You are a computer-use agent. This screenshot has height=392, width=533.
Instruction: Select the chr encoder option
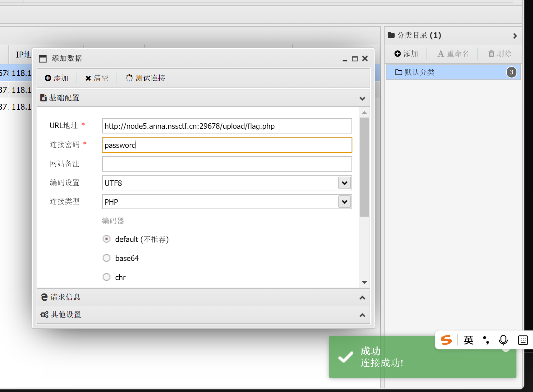point(107,277)
